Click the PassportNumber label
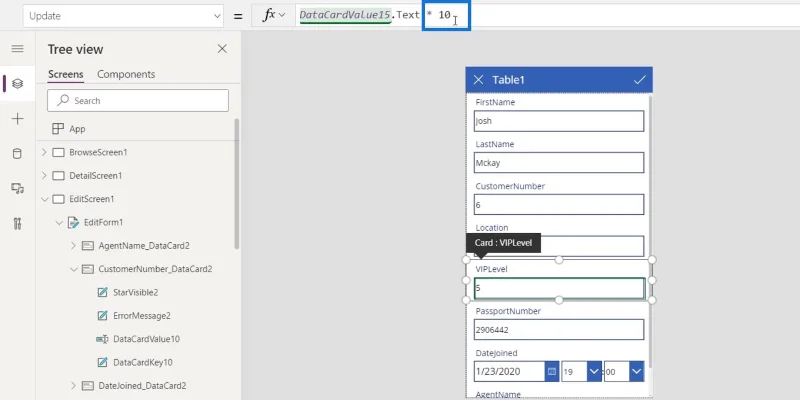This screenshot has width=800, height=400. (x=508, y=311)
